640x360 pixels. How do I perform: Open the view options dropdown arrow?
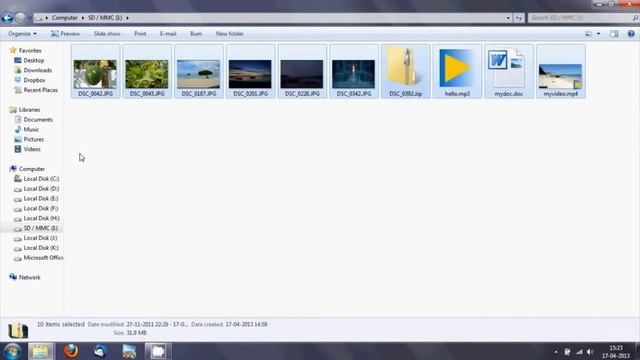tap(598, 34)
